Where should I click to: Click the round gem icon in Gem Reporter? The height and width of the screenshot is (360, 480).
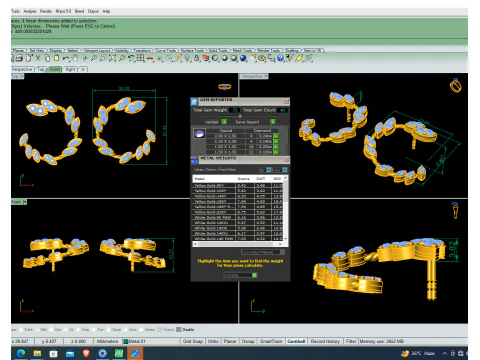199,134
